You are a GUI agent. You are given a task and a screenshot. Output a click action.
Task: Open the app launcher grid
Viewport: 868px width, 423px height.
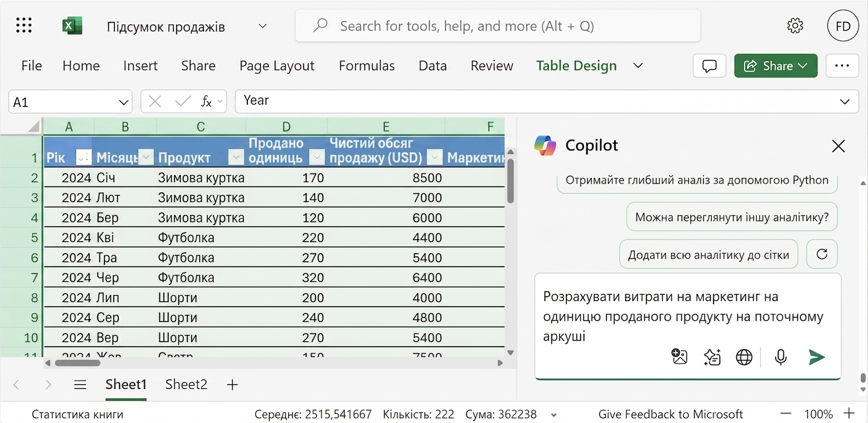(24, 25)
